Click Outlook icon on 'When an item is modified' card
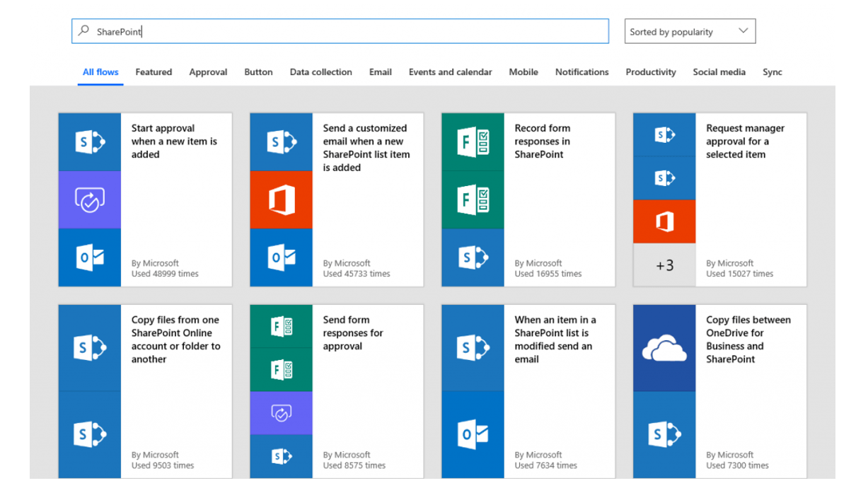Screen dimensions: 868x500 (473, 434)
